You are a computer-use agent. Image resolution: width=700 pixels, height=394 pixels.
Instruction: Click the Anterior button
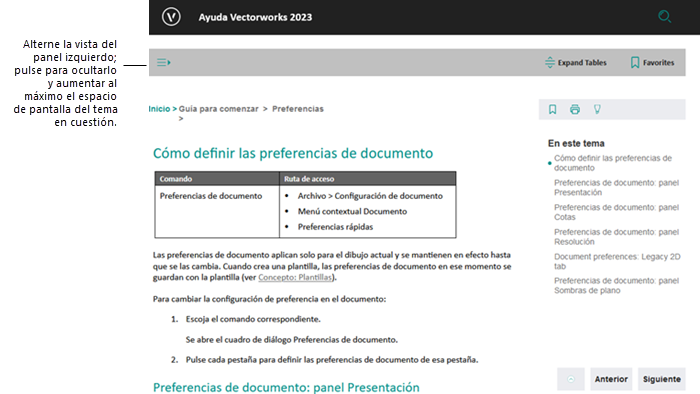click(611, 379)
